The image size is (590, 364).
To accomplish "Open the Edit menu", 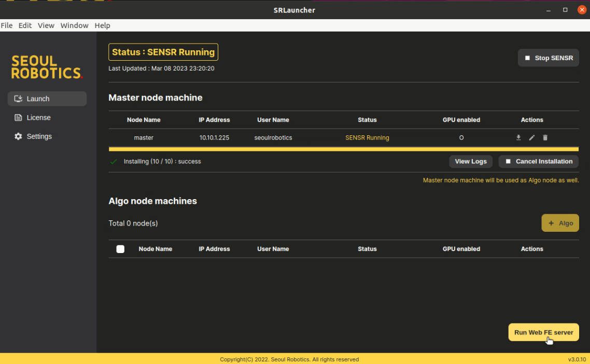I will point(25,25).
